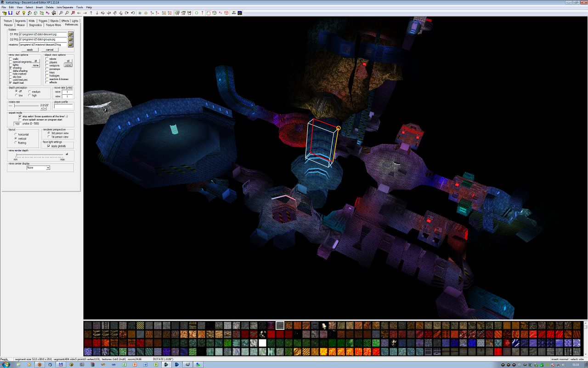
Task: Pan view with the right arrow icon
Action: tap(85, 13)
